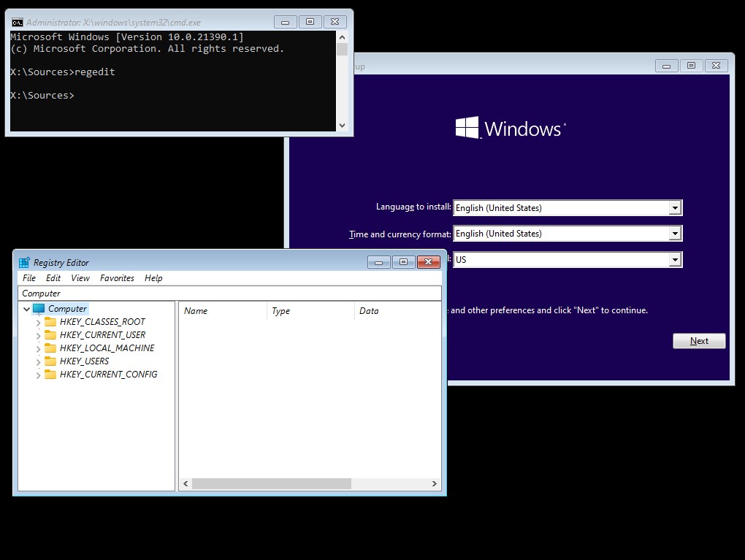Expand the HKEY_CLASSES_ROOT key

click(x=38, y=322)
